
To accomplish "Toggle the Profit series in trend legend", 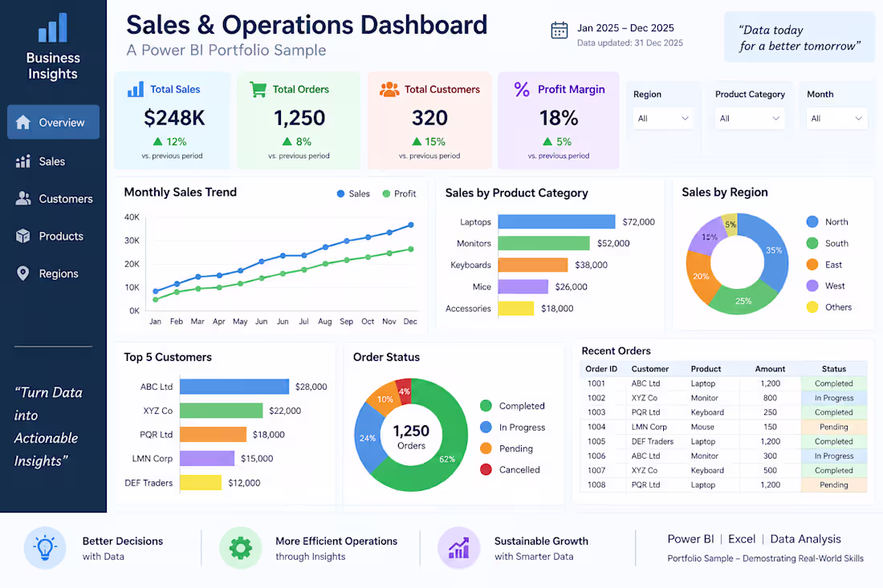I will pos(399,193).
